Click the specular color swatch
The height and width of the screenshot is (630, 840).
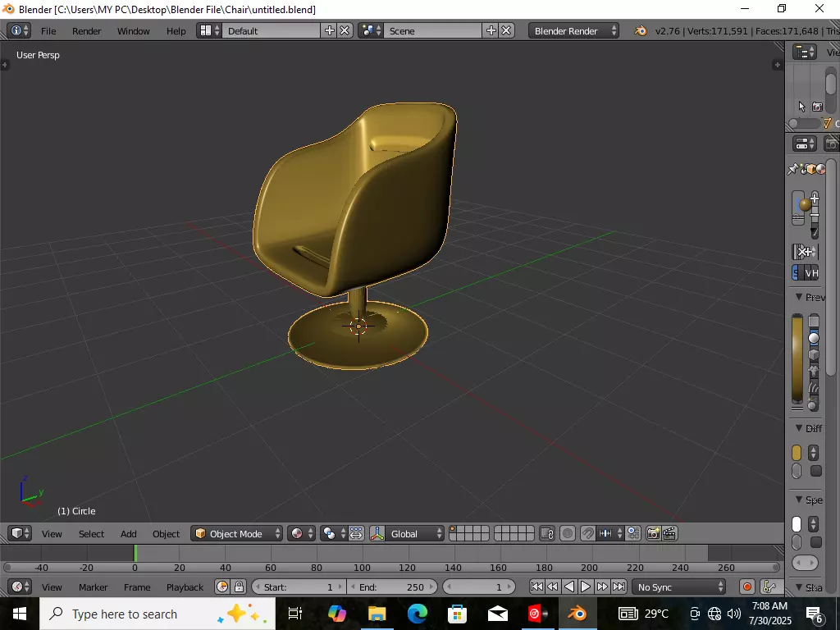coord(797,524)
